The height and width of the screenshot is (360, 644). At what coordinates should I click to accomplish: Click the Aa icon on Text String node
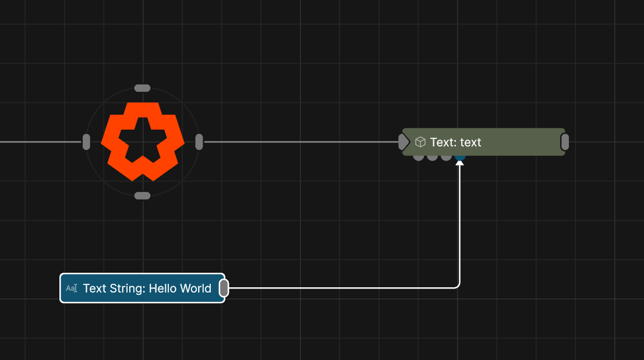pyautogui.click(x=72, y=288)
